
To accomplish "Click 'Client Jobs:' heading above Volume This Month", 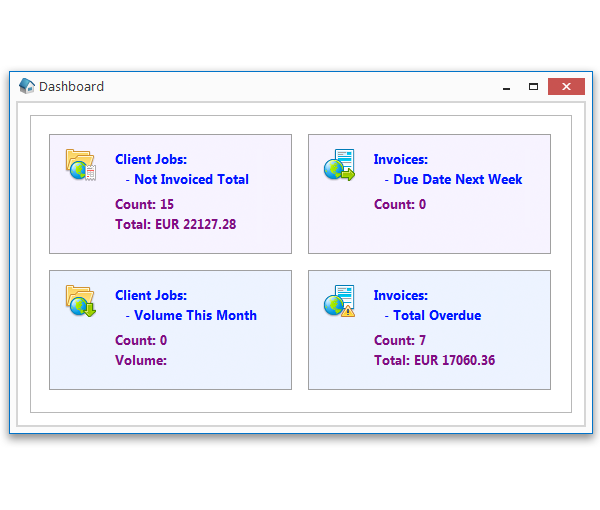I will 151,295.
